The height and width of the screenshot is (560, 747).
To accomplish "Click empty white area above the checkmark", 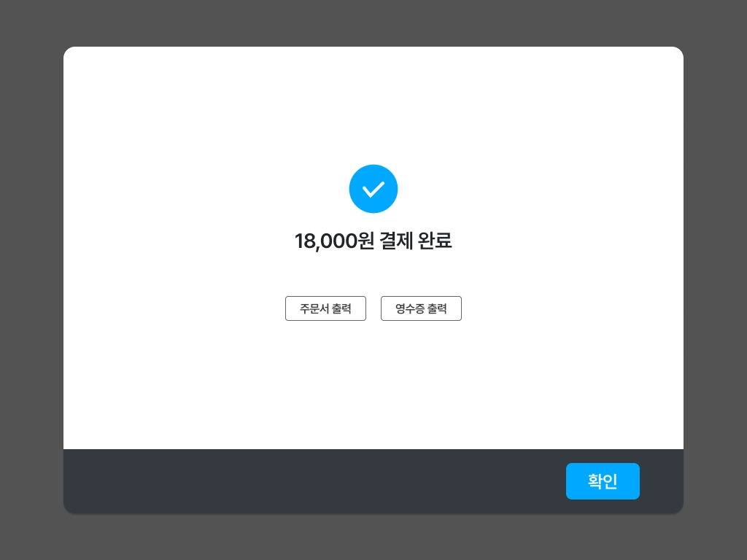I will tap(373, 105).
